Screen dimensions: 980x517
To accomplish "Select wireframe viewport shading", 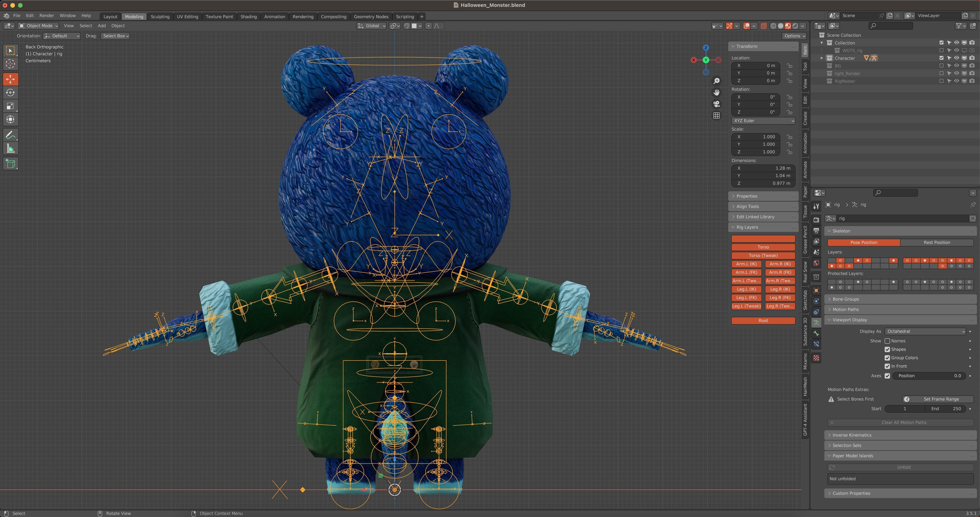I will [773, 26].
